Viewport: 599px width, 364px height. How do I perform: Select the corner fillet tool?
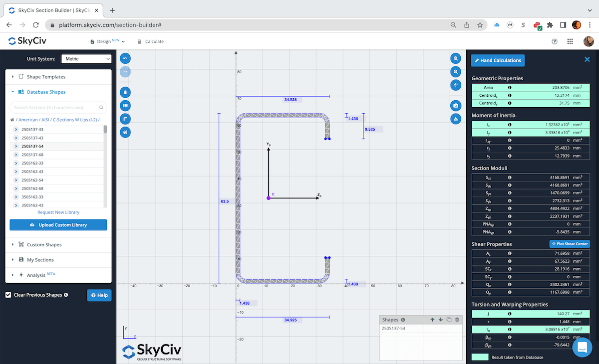[125, 119]
